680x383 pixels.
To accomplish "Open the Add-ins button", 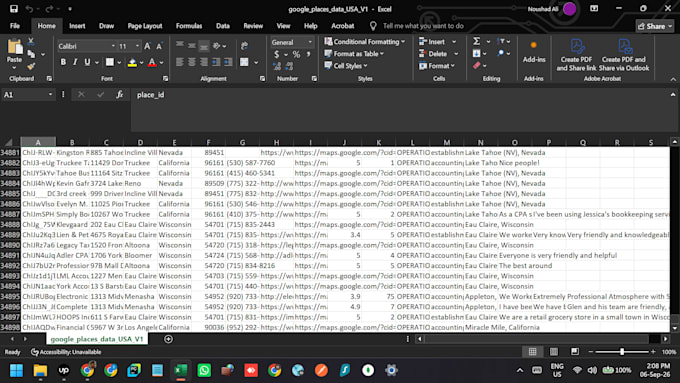I will click(x=534, y=52).
